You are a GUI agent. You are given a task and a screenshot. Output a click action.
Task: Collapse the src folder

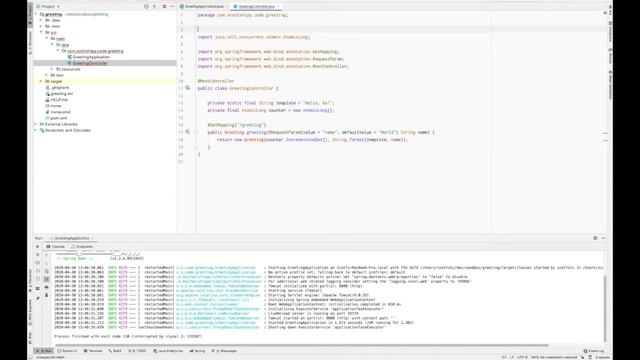[x=41, y=32]
